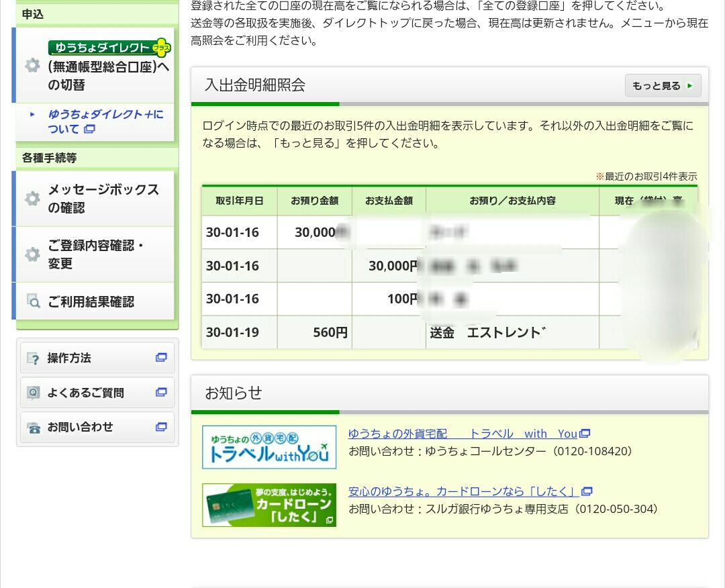Open メッセージボックスの確認 menu item
Viewport: 725px width, 588px height.
coord(95,198)
